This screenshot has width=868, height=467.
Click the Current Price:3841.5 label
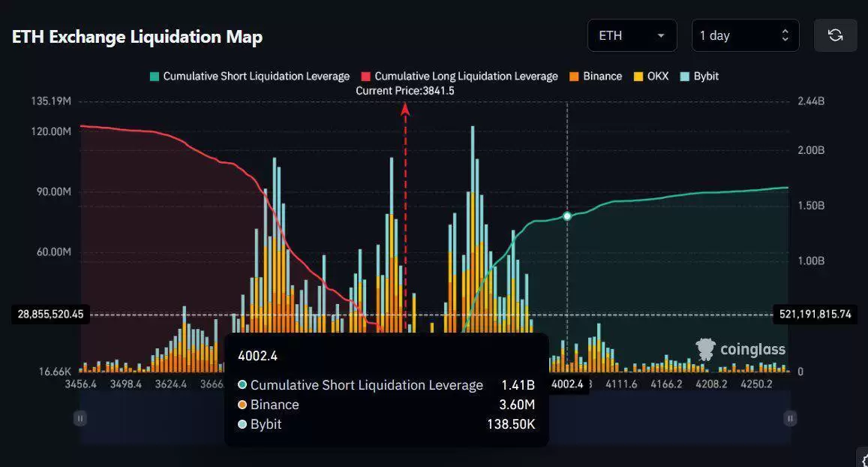click(404, 91)
